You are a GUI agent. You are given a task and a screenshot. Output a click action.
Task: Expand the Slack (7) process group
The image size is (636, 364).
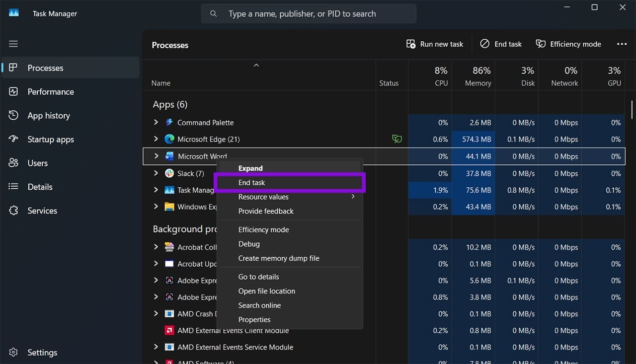[156, 173]
